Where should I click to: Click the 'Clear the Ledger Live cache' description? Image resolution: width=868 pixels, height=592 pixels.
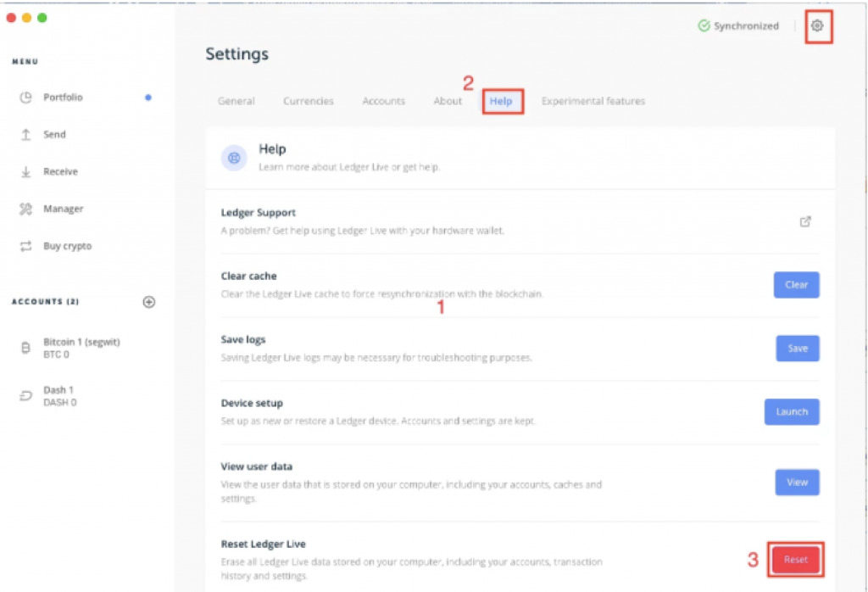(x=382, y=294)
